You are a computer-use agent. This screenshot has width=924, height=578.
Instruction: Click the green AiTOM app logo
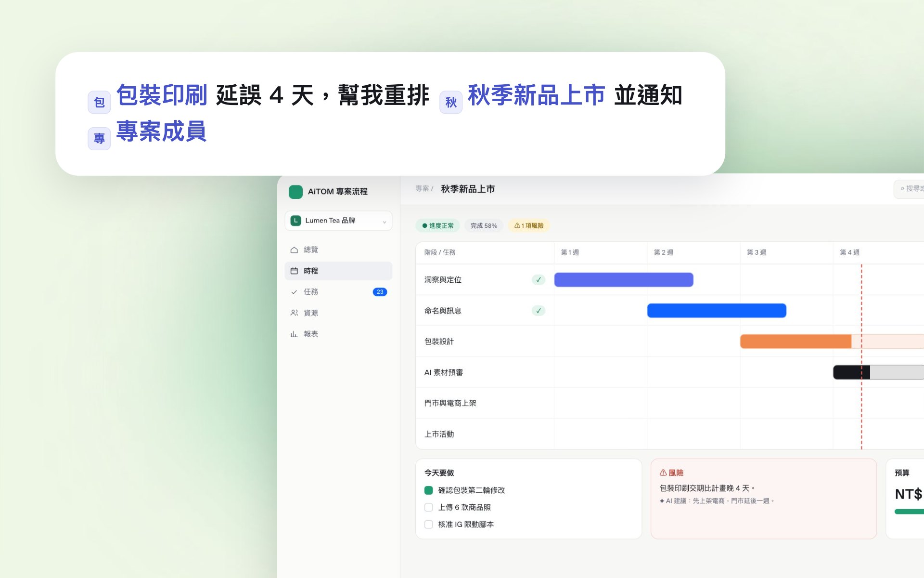[295, 192]
